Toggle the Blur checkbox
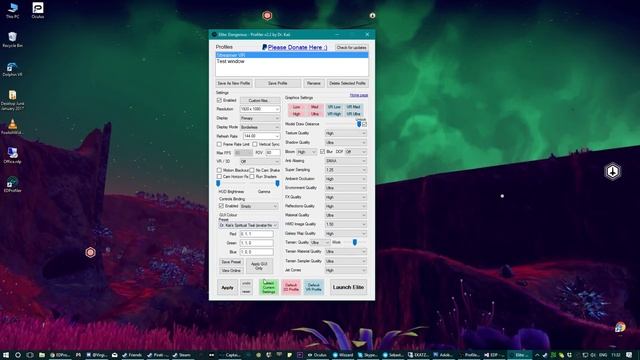 tap(322, 151)
